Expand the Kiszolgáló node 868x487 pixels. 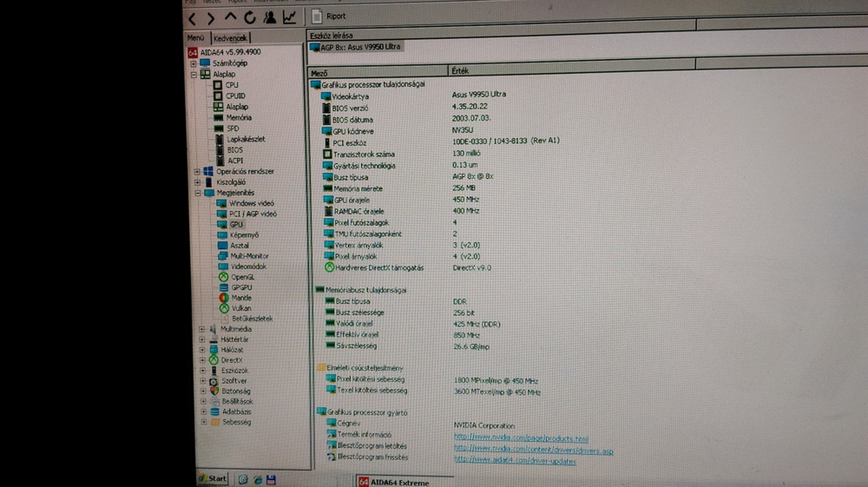(x=198, y=182)
